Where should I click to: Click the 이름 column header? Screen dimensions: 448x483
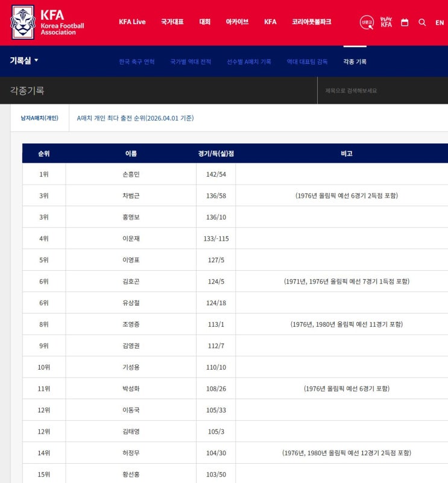point(131,153)
